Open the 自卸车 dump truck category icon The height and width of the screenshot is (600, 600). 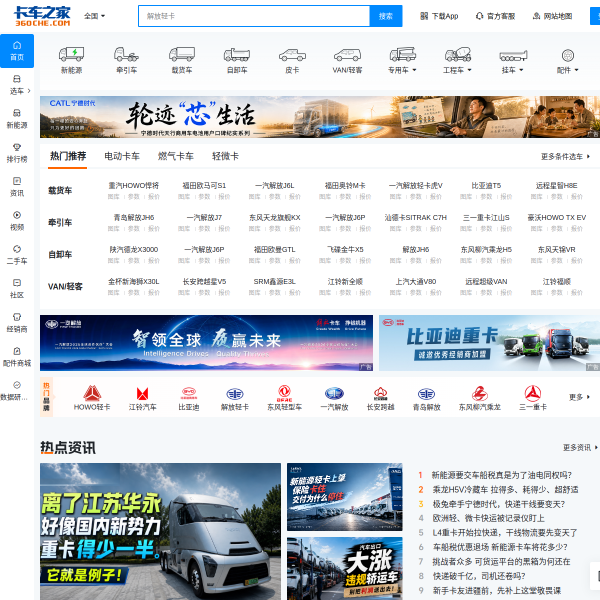[x=237, y=60]
